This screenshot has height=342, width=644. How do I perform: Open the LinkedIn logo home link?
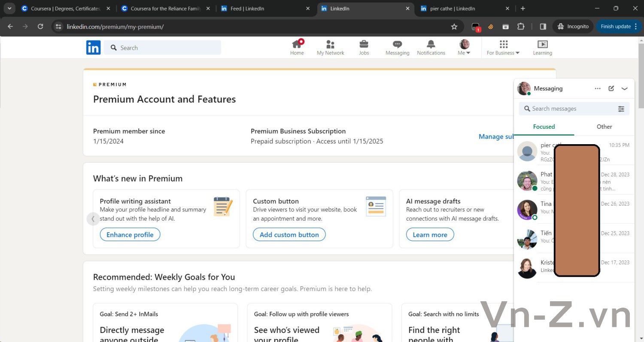pos(93,48)
